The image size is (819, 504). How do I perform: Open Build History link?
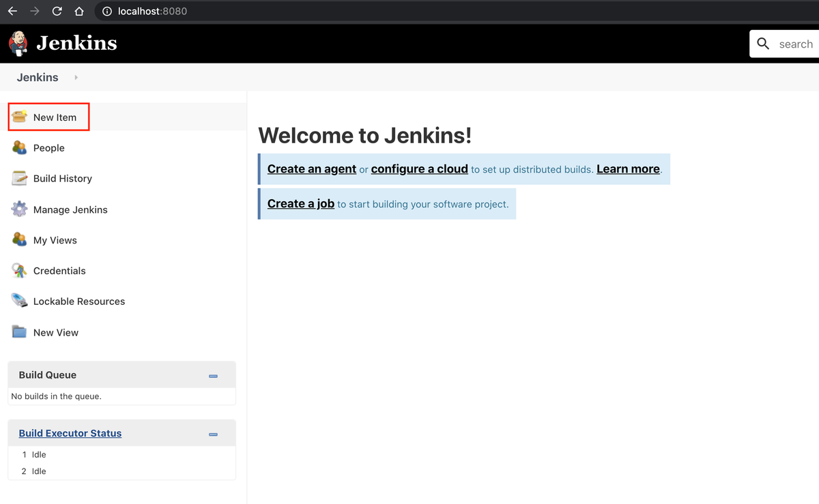63,179
